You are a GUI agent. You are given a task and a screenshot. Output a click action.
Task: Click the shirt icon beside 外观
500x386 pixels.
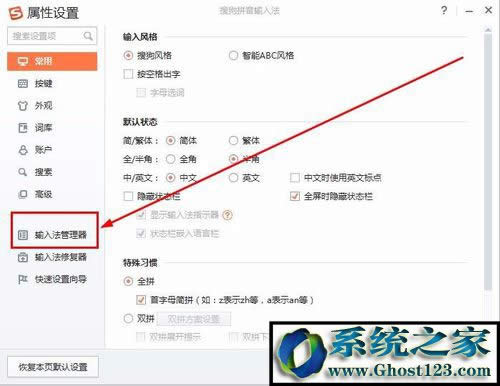tap(23, 106)
